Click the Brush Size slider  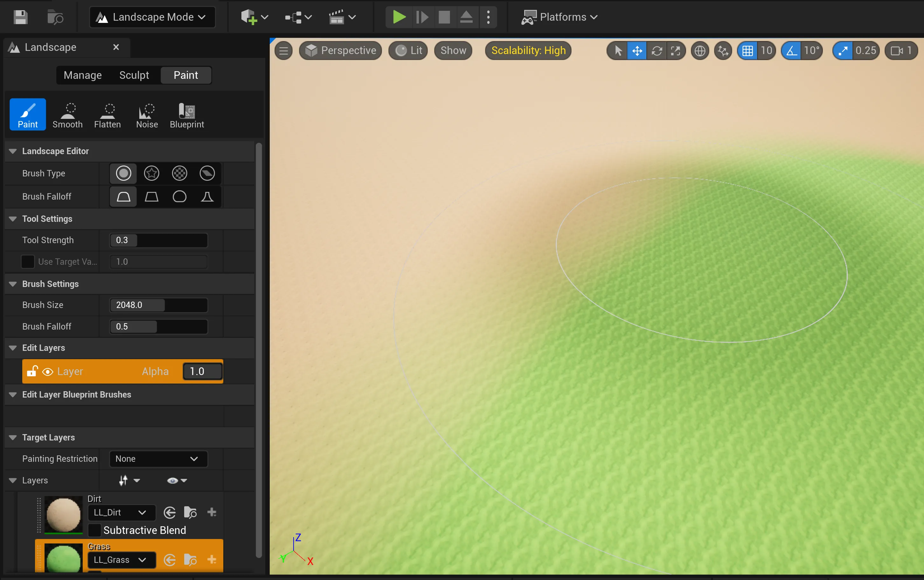pyautogui.click(x=158, y=305)
